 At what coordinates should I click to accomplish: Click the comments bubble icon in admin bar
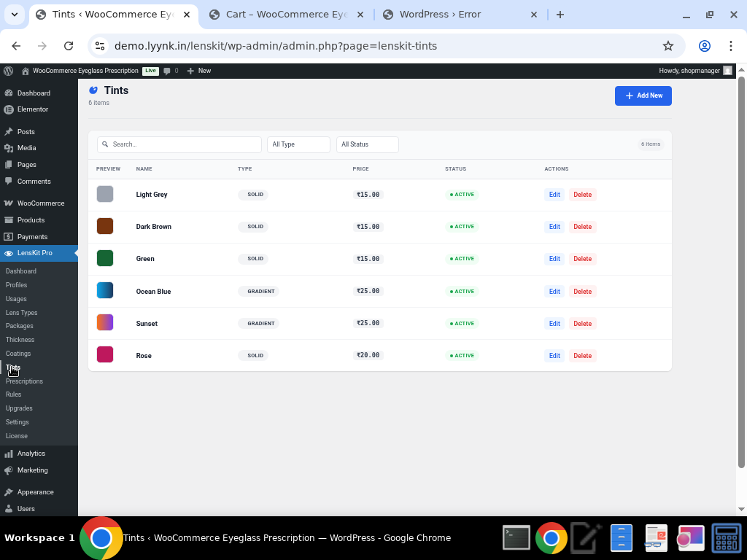coord(168,71)
